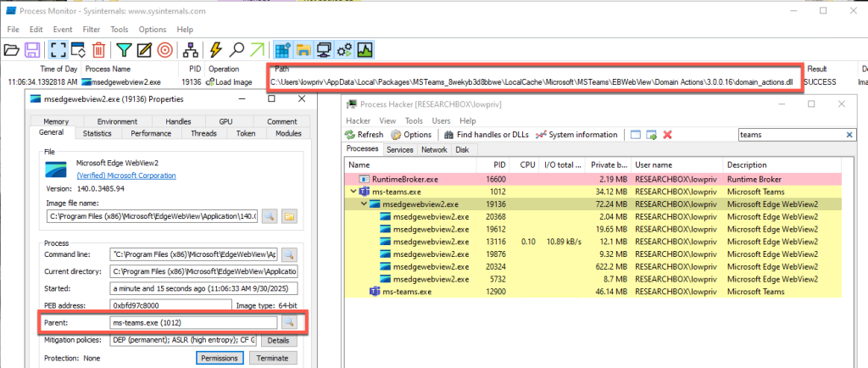Open the Filter funnel icon

coord(124,50)
